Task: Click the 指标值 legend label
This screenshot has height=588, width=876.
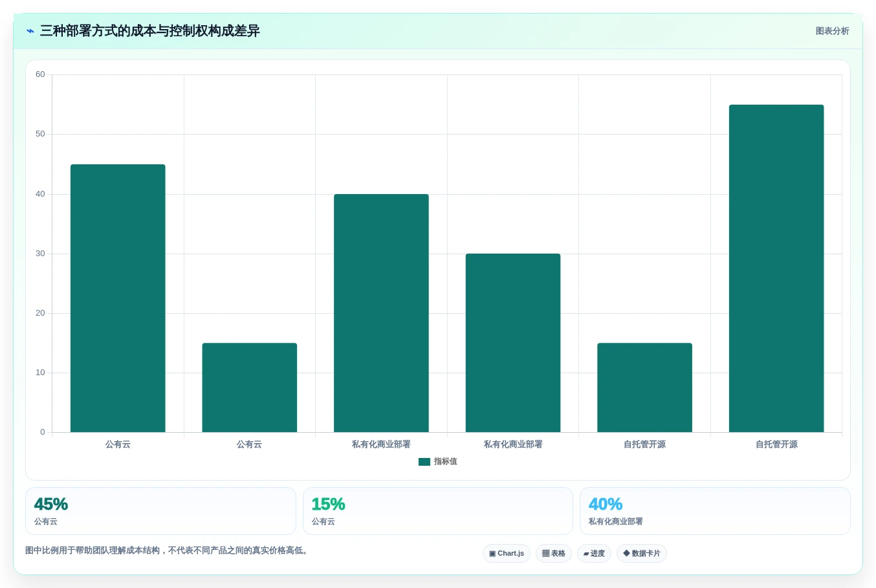Action: [x=445, y=462]
